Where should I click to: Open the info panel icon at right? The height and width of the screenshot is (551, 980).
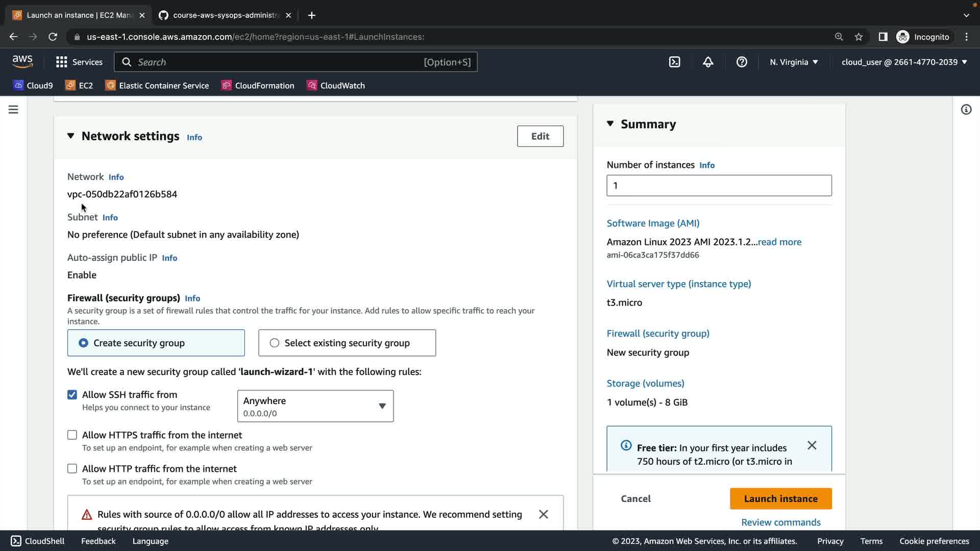(x=966, y=110)
